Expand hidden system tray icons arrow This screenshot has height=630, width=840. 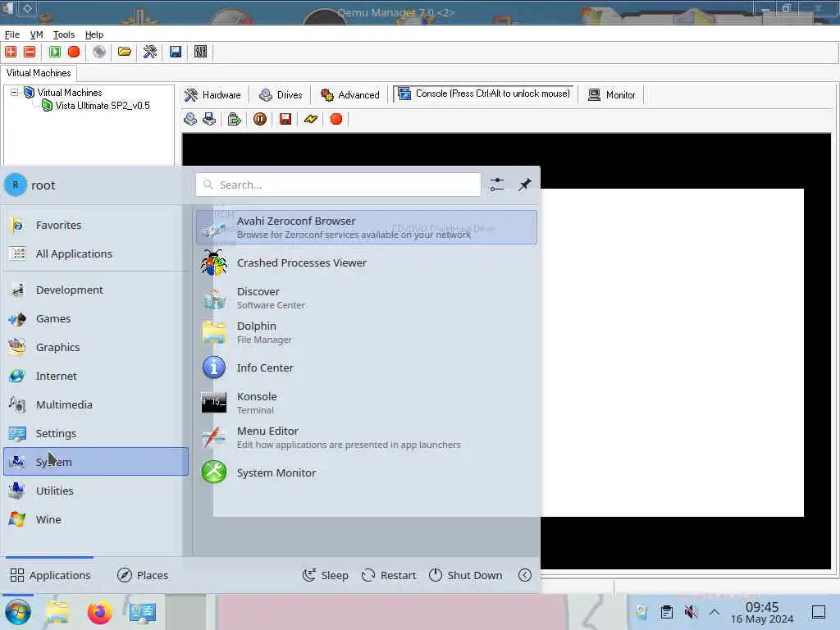[714, 612]
